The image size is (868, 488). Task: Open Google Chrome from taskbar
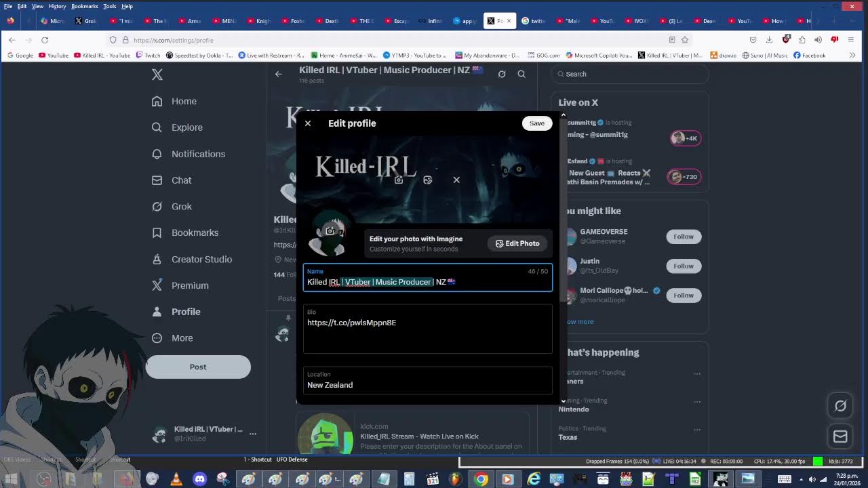click(x=481, y=479)
